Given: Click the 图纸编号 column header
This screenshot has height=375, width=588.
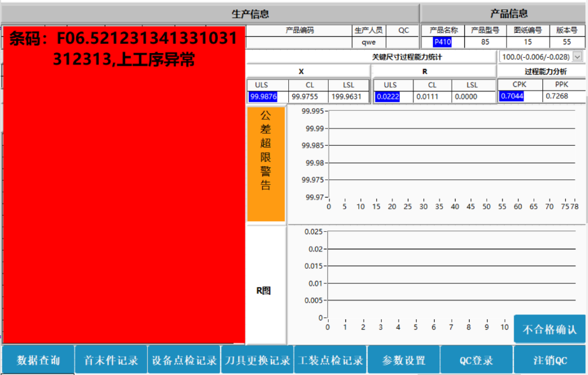Looking at the screenshot, I should click(528, 30).
